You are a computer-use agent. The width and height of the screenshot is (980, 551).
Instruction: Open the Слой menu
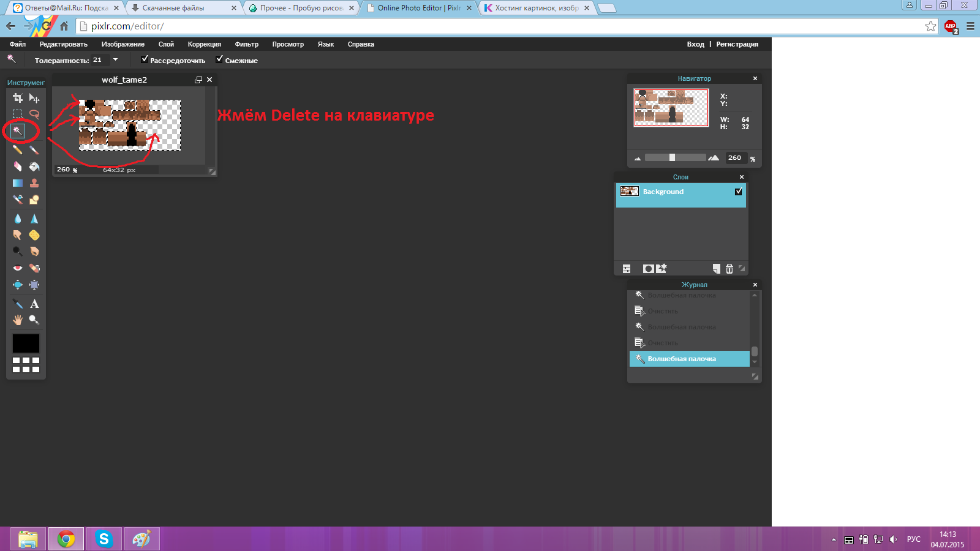point(166,44)
